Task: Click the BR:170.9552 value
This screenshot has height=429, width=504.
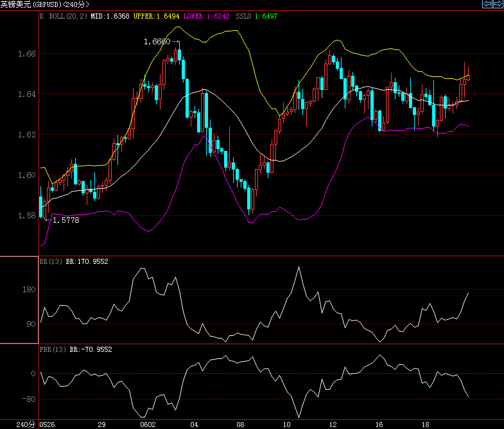Action: coord(87,261)
